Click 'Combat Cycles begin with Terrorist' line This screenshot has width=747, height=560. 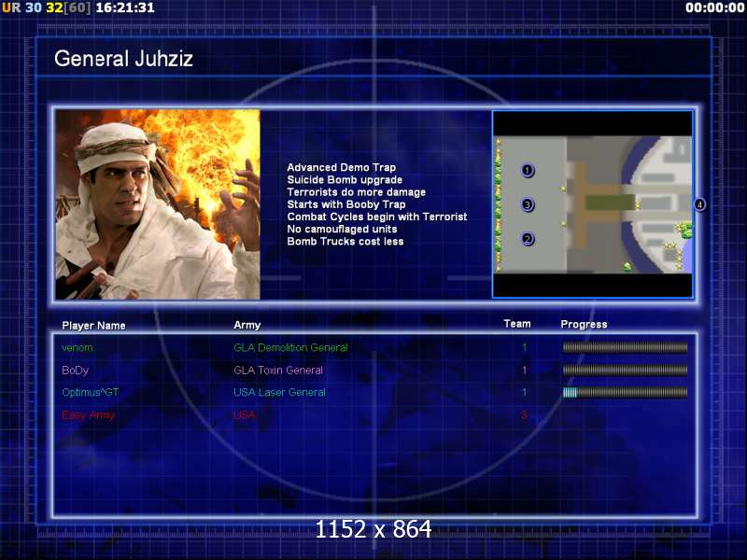(377, 217)
